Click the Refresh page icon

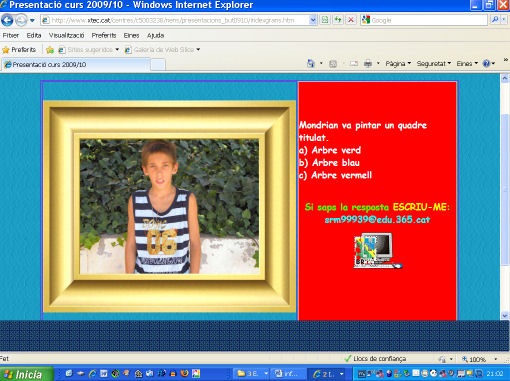[338, 20]
